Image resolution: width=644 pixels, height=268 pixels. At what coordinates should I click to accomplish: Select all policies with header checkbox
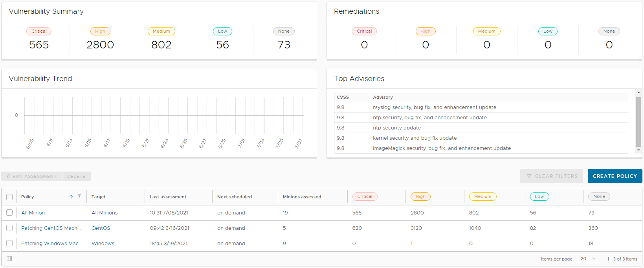(9, 197)
